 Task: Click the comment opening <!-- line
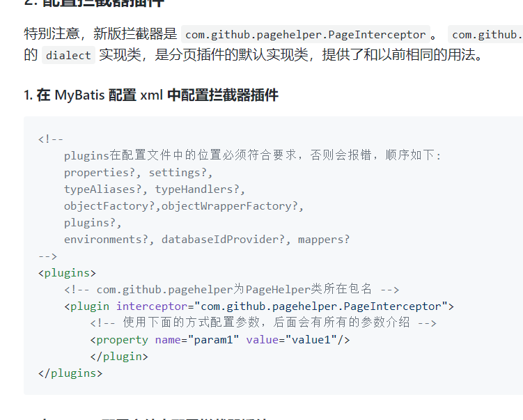(x=51, y=139)
